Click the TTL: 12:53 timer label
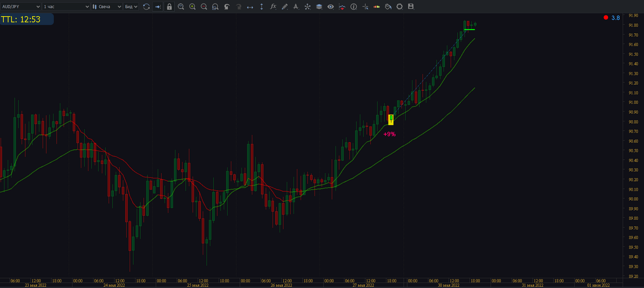 pos(21,19)
